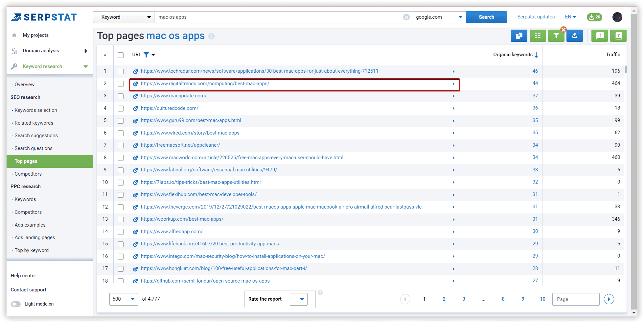Open Keywords selection in sidebar
The width and height of the screenshot is (644, 323).
pyautogui.click(x=36, y=110)
